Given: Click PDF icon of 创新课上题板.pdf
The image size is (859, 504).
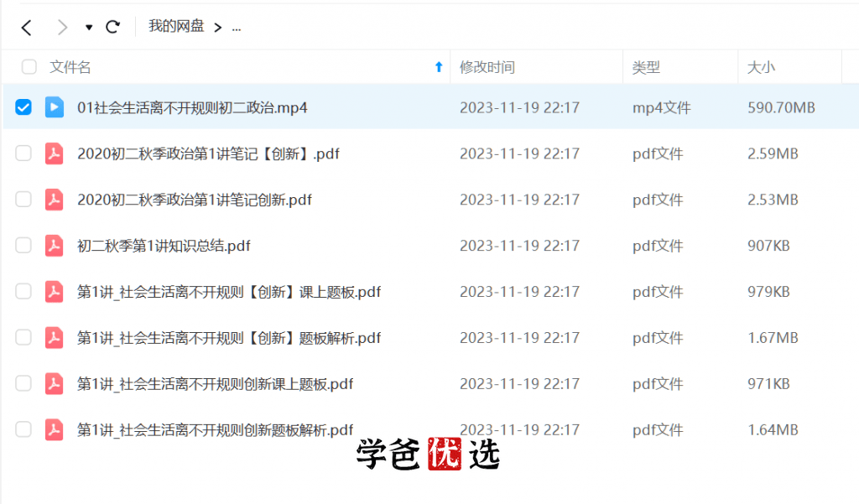Looking at the screenshot, I should pos(54,383).
